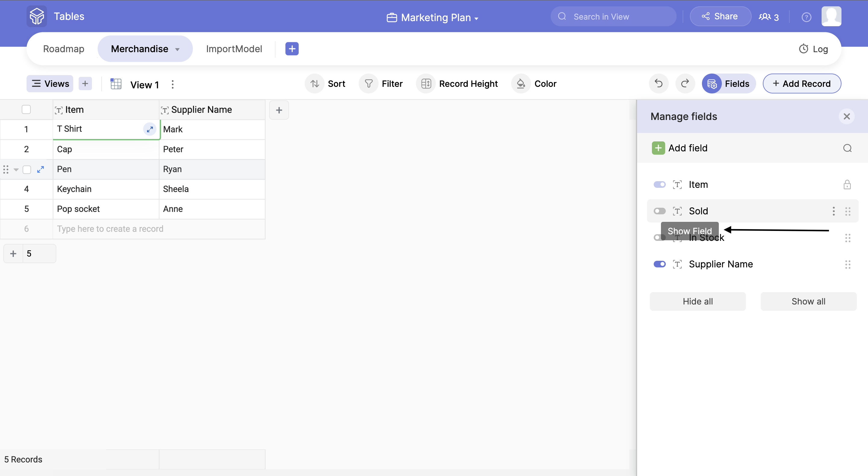Click the Record Height icon
Screen dimensions: 868x476
tap(426, 84)
